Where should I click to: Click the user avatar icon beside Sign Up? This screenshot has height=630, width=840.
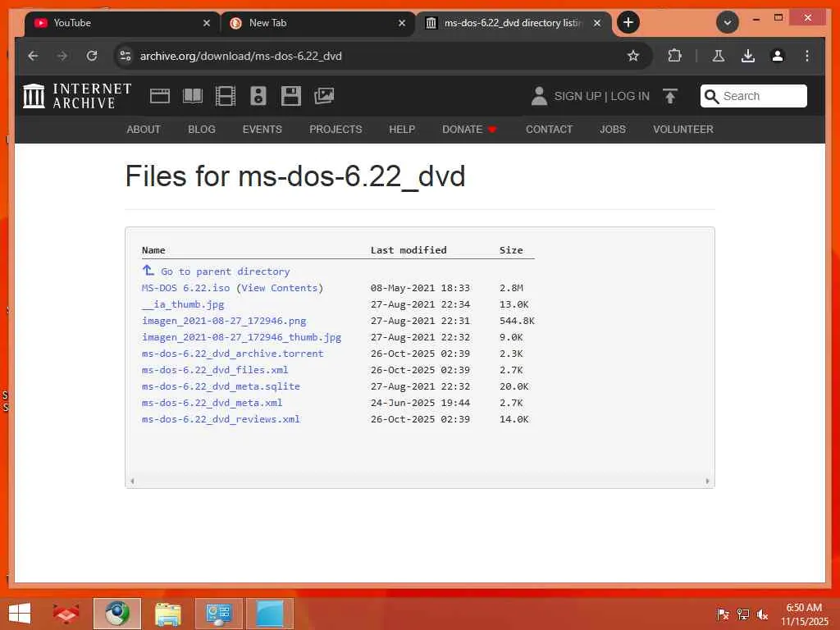click(x=539, y=97)
